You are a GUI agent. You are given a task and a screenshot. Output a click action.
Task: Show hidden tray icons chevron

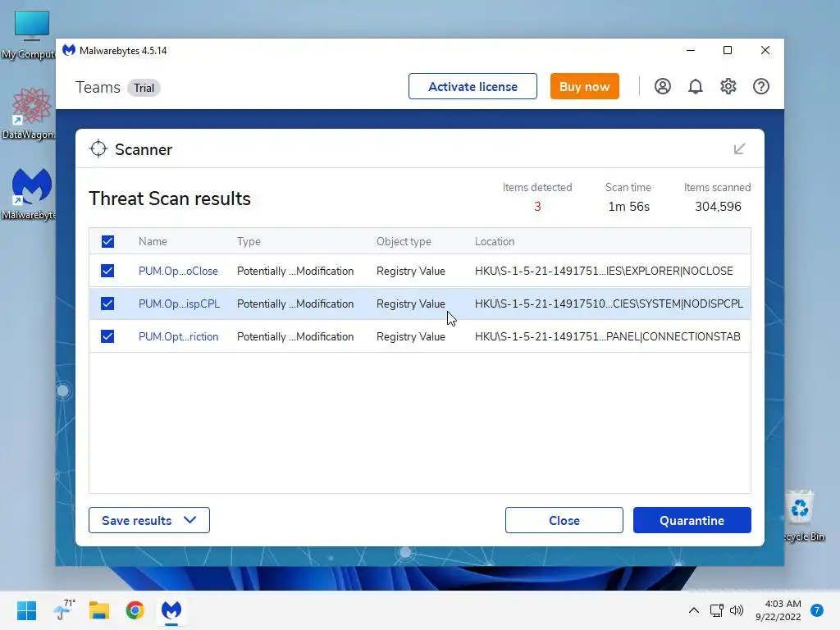[694, 610]
